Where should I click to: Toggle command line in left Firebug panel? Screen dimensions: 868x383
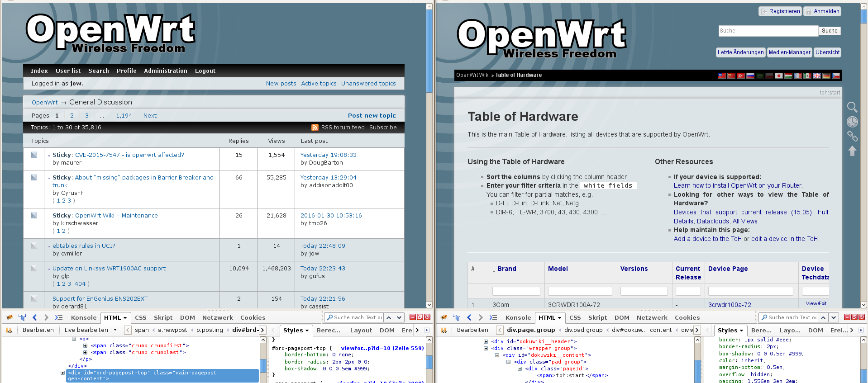pos(59,317)
